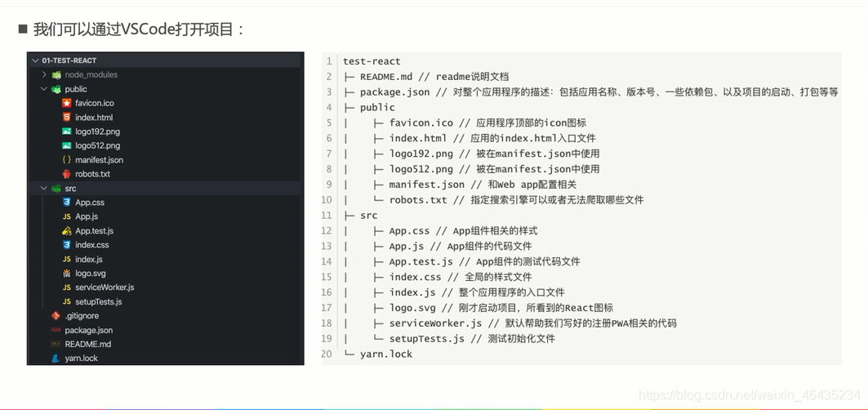Open index.js in the explorer tree
The height and width of the screenshot is (410, 868).
pos(88,259)
